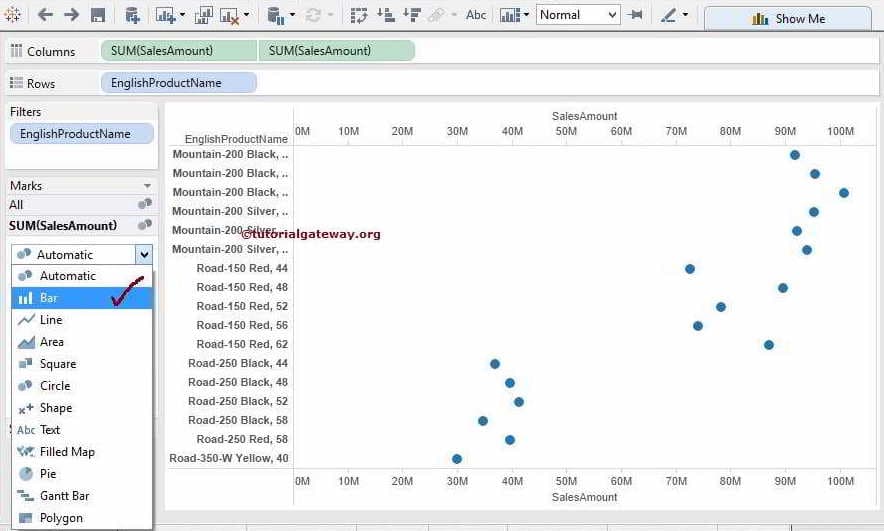Click first SUM(SalesAmount) pill in Columns
The width and height of the screenshot is (884, 531).
[x=179, y=51]
